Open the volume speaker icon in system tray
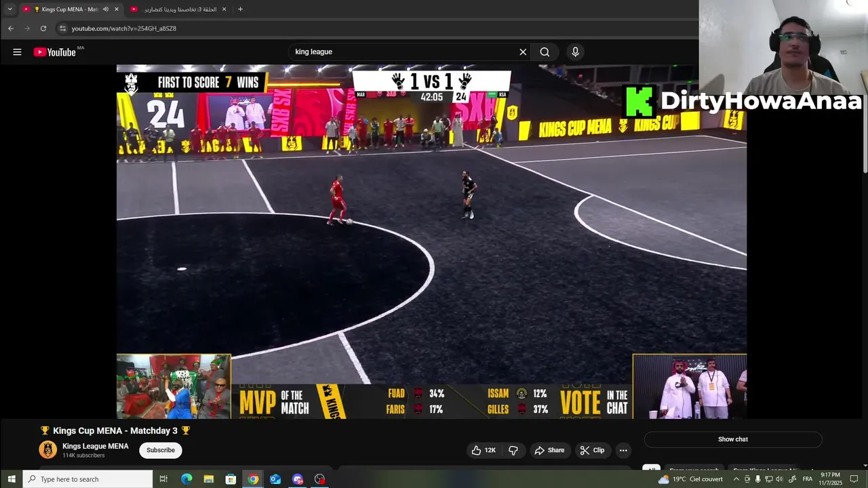 coord(779,479)
